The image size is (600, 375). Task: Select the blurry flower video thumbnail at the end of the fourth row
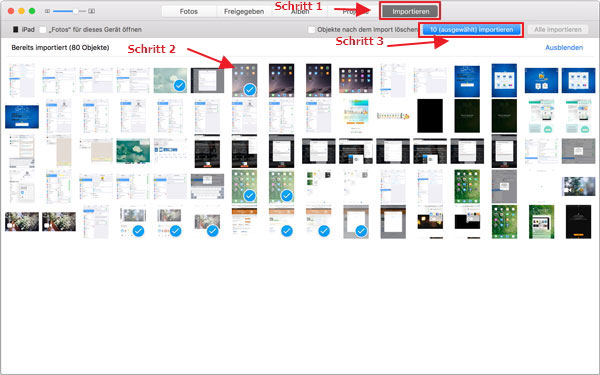(578, 186)
